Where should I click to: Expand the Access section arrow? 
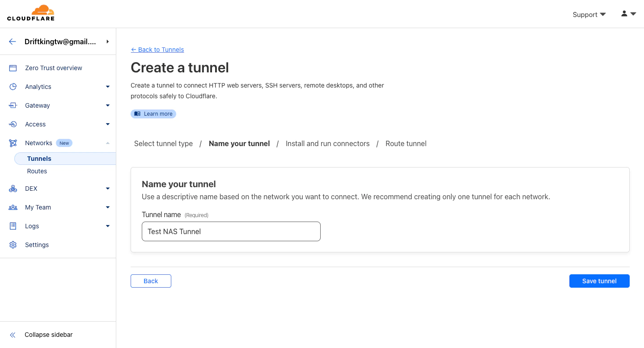tap(108, 124)
